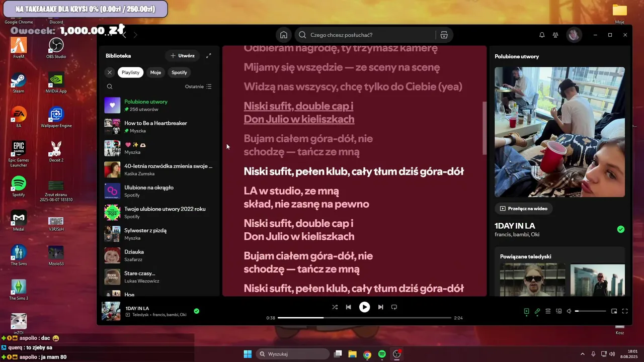Viewport: 644px width, 362px height.
Task: Open the mini player
Action: point(614,311)
